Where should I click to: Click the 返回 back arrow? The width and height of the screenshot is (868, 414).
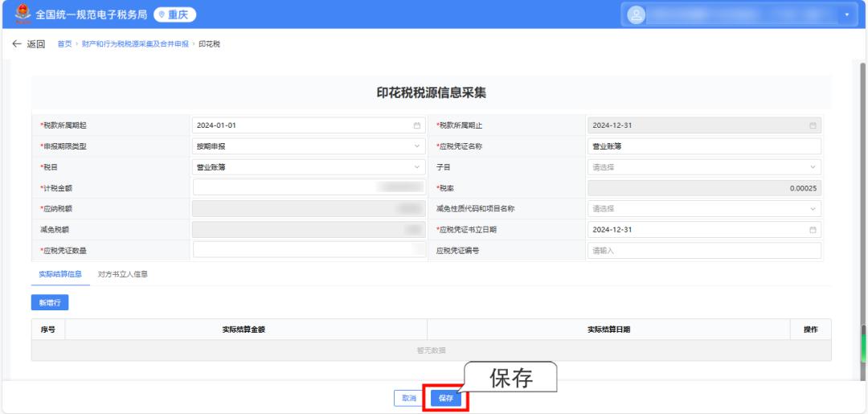pyautogui.click(x=17, y=43)
